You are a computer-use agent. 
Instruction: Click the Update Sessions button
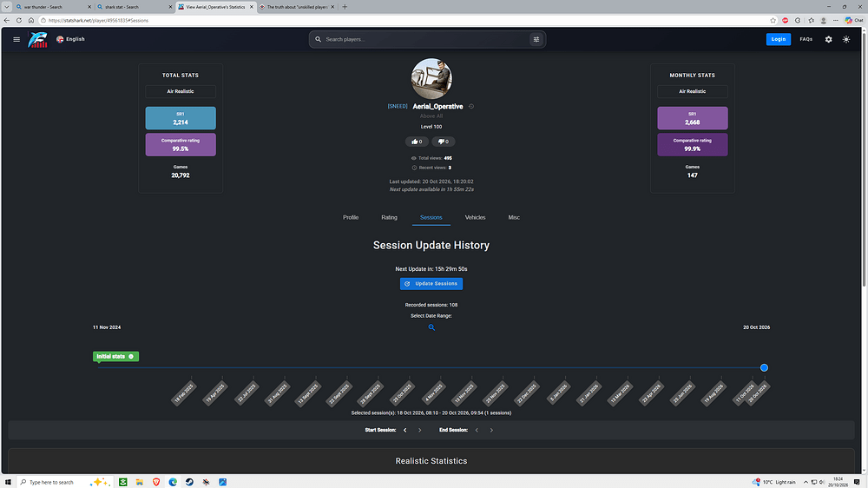(431, 284)
